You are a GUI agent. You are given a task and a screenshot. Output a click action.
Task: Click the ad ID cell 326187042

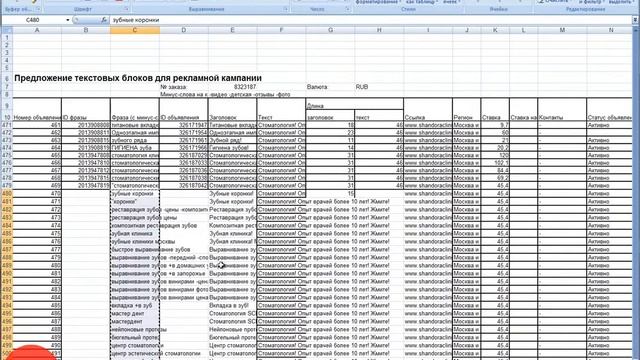(x=184, y=185)
